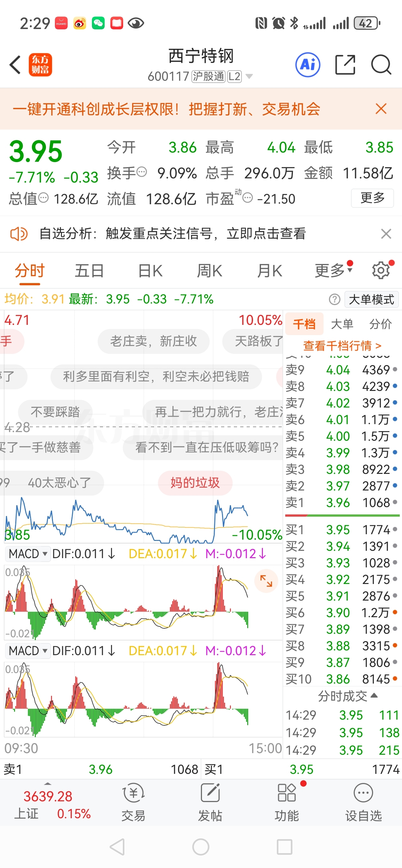Tap the share export icon
The image size is (402, 868).
pyautogui.click(x=346, y=64)
